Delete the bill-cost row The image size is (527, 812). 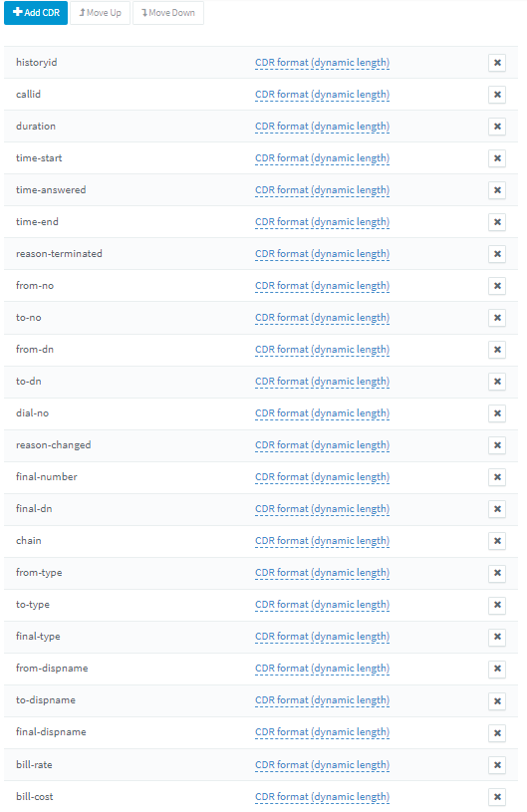(497, 797)
